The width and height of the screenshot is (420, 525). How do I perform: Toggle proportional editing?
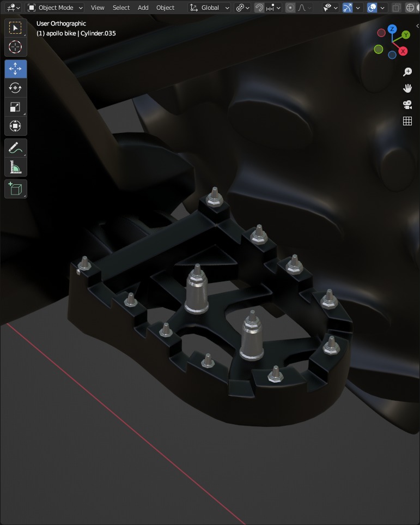click(x=290, y=8)
